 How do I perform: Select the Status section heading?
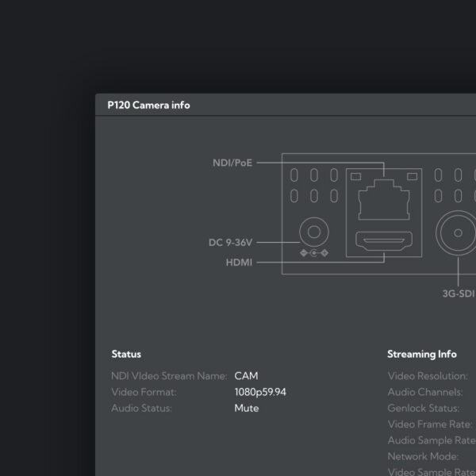tap(126, 354)
